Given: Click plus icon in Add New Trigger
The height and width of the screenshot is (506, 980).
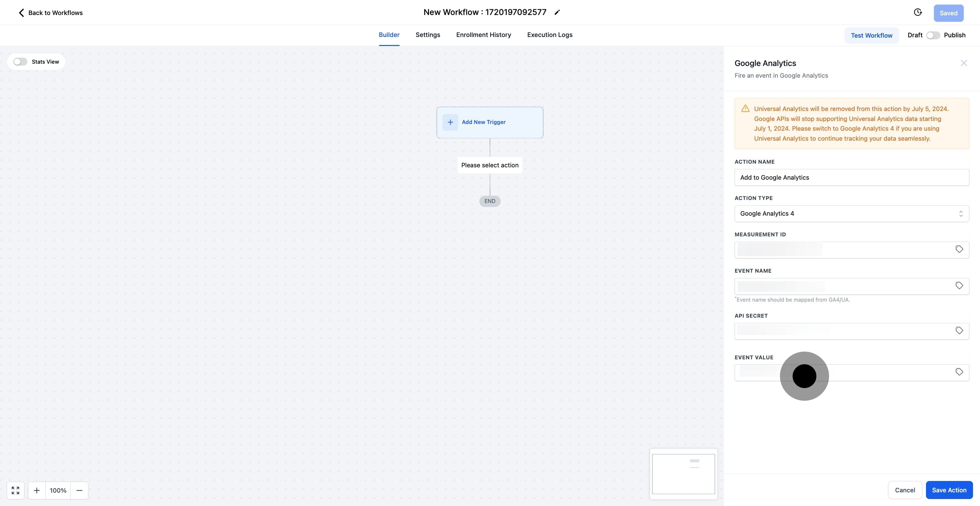Looking at the screenshot, I should point(450,122).
